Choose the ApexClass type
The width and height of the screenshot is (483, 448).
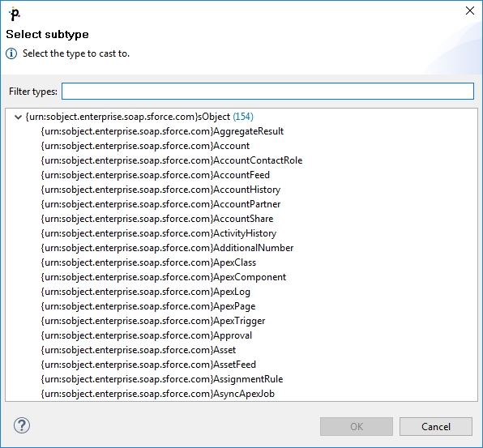148,262
